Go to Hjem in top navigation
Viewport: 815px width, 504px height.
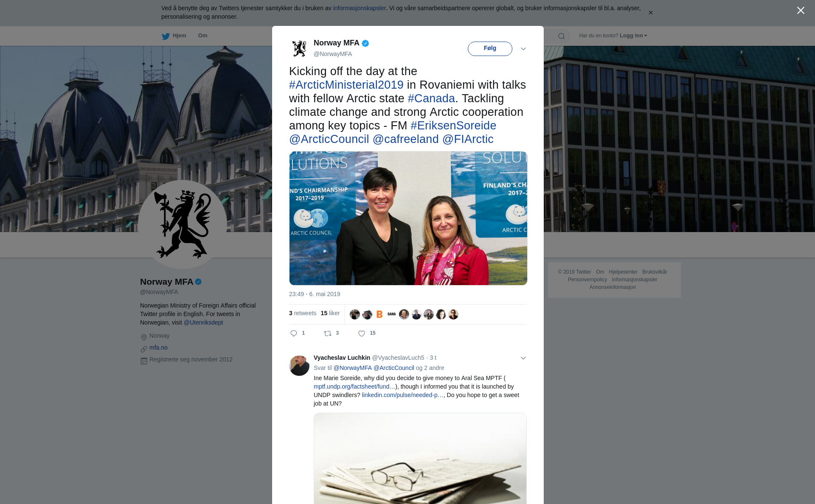[179, 36]
